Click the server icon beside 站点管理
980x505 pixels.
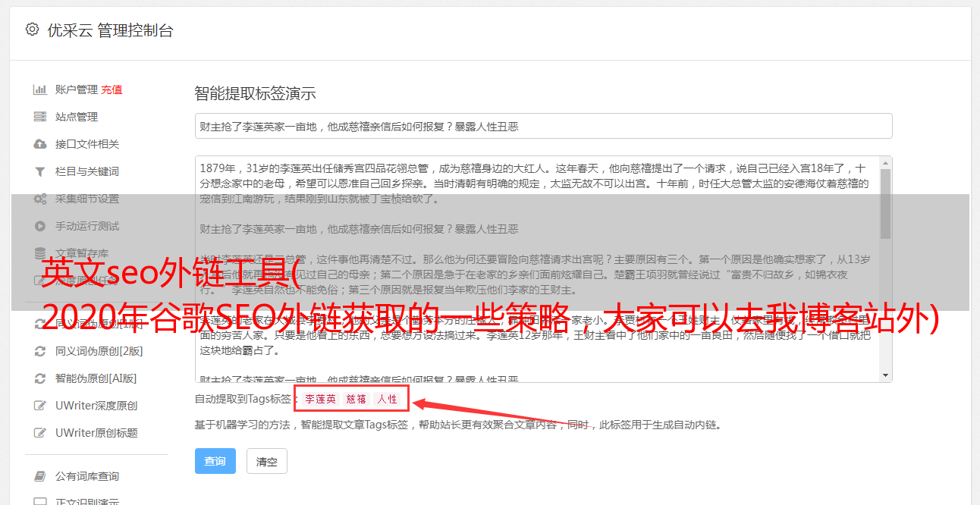point(40,117)
